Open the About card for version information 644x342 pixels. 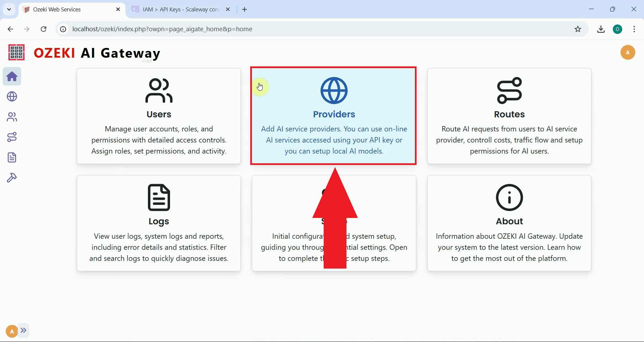[509, 223]
